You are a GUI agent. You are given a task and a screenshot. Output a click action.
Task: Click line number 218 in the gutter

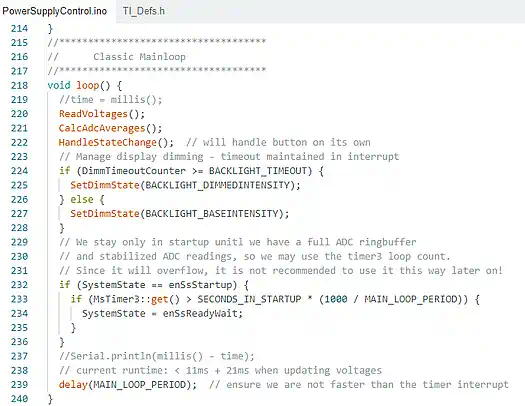[19, 85]
